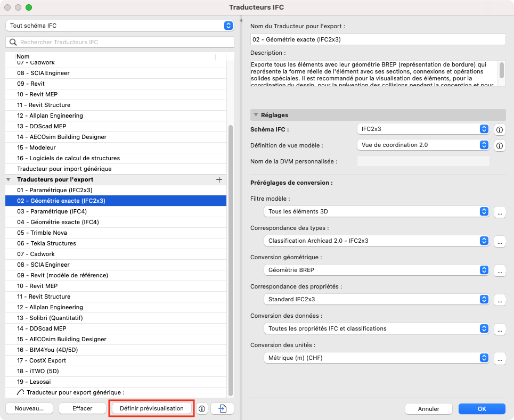
Task: Select 13 - Solibri (Quantitatif) translator
Action: (116, 318)
